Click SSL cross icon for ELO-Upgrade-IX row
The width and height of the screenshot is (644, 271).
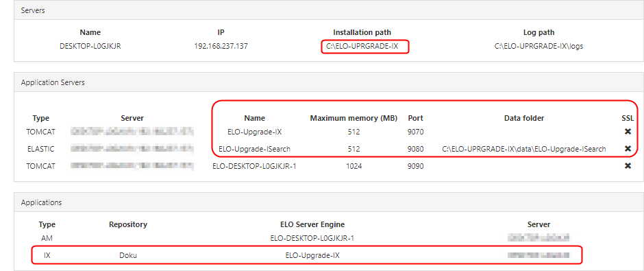pyautogui.click(x=628, y=132)
